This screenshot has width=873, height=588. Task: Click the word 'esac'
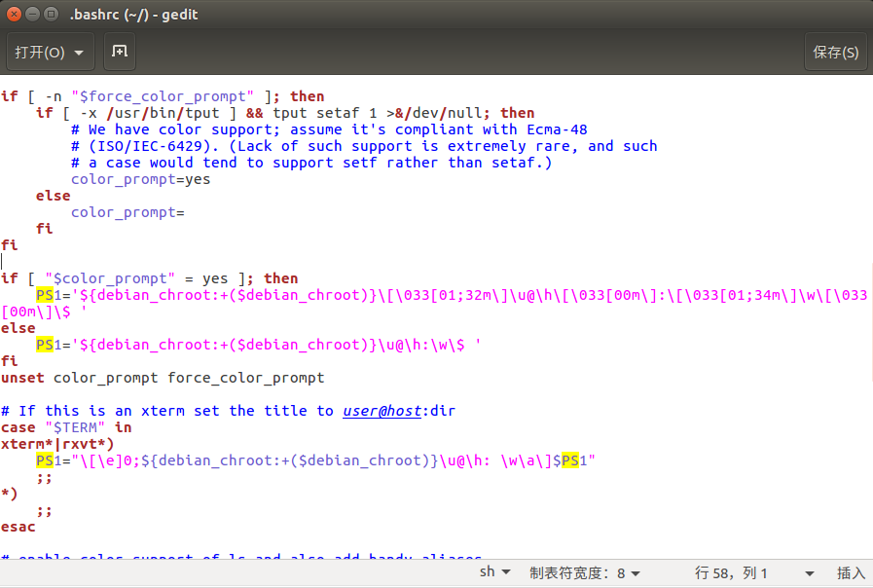click(x=18, y=527)
